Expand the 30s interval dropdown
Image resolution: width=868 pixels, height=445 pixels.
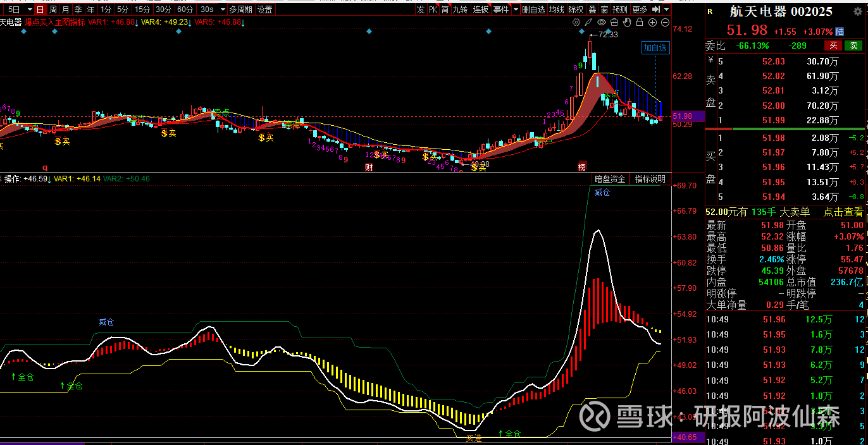pos(222,9)
